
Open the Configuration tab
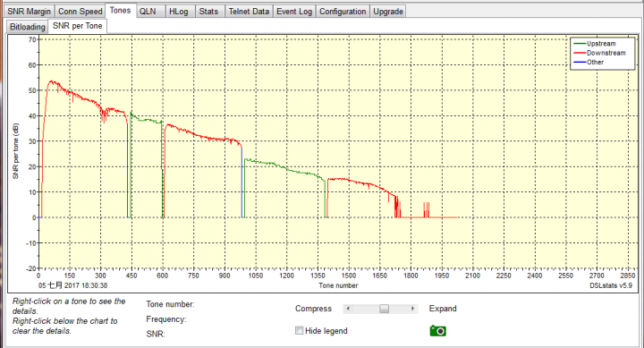343,12
